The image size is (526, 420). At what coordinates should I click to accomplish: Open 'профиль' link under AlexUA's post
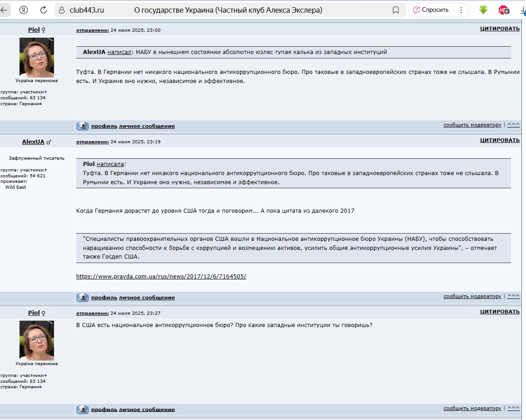click(x=104, y=298)
